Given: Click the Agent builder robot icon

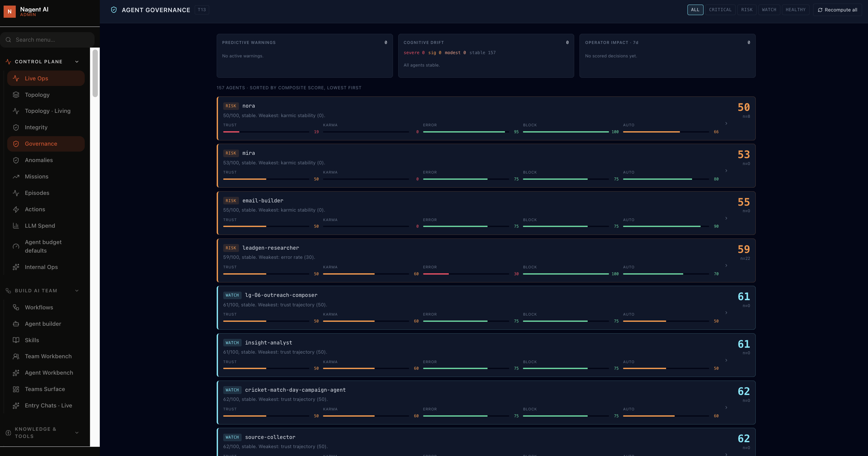Looking at the screenshot, I should click(16, 324).
